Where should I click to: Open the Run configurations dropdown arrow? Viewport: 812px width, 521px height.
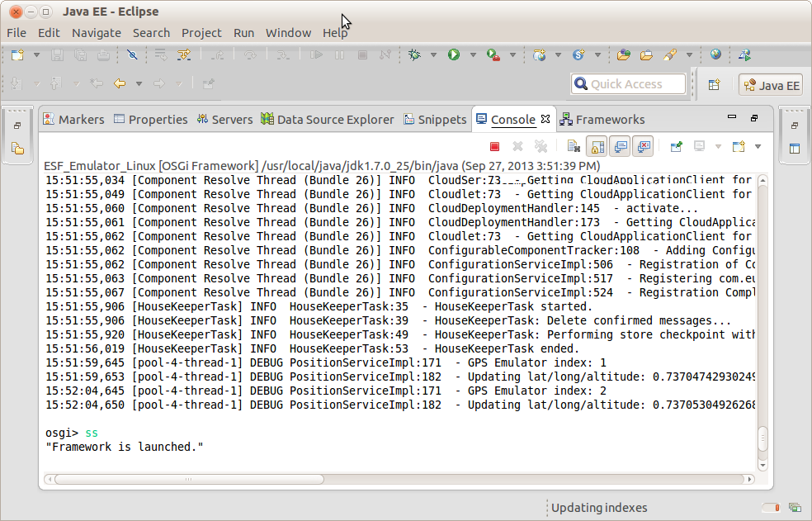473,55
